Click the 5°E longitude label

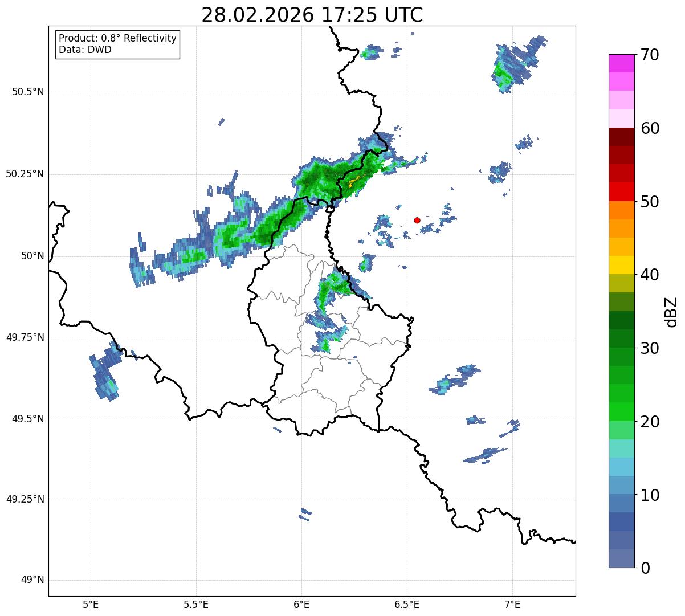tap(91, 605)
